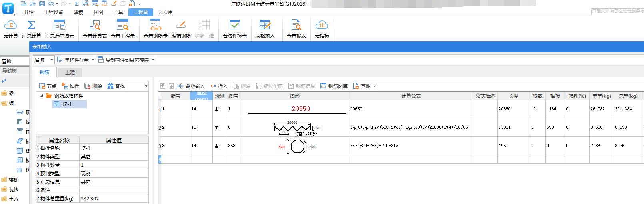Open the 屋顶 floor dropdown in dialog
This screenshot has height=204, width=644.
(x=43, y=60)
